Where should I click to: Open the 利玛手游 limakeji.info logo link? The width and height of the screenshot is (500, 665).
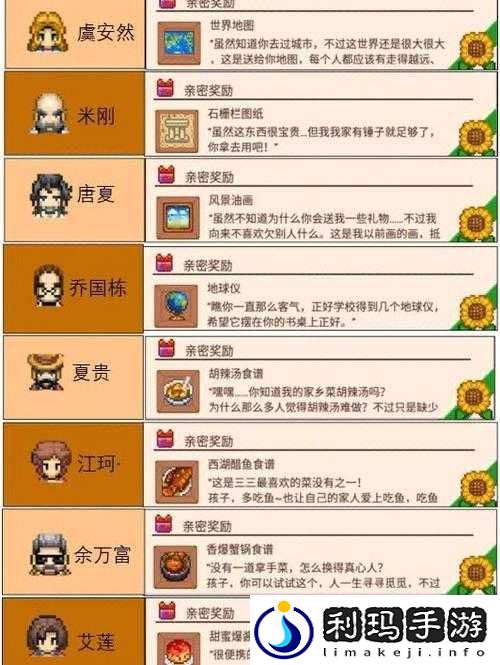(x=375, y=630)
